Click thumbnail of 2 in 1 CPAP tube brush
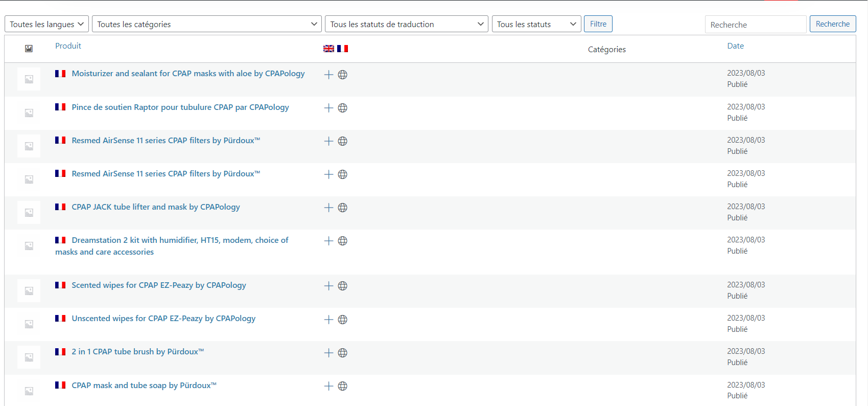Screen dimensions: 868x406 click(x=29, y=357)
